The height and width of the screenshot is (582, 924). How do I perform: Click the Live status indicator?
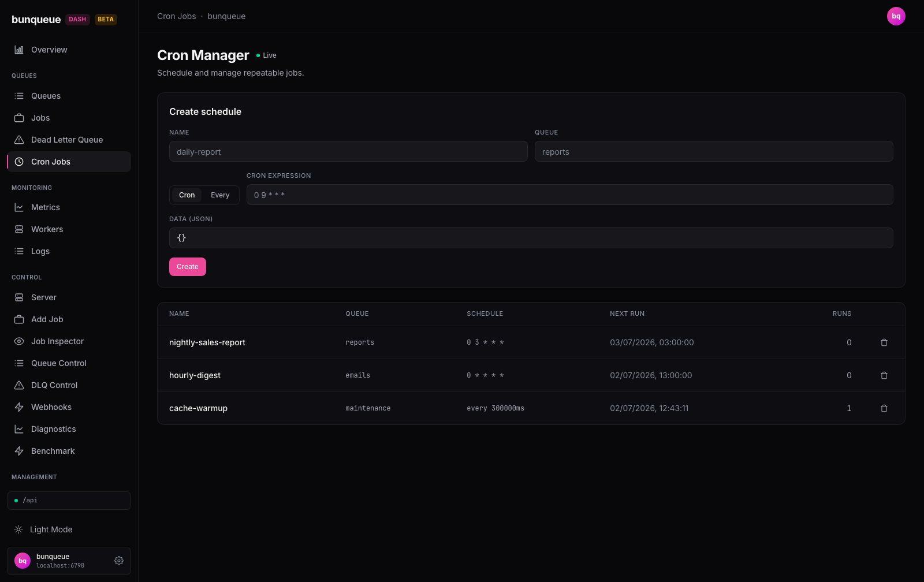(266, 55)
